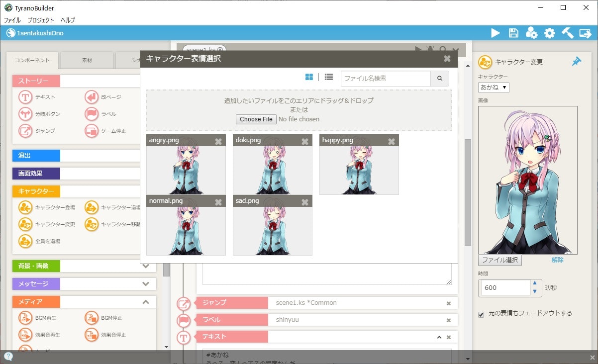The width and height of the screenshot is (598, 364).
Task: Select the ゲーム停止 component icon
Action: pos(91,131)
